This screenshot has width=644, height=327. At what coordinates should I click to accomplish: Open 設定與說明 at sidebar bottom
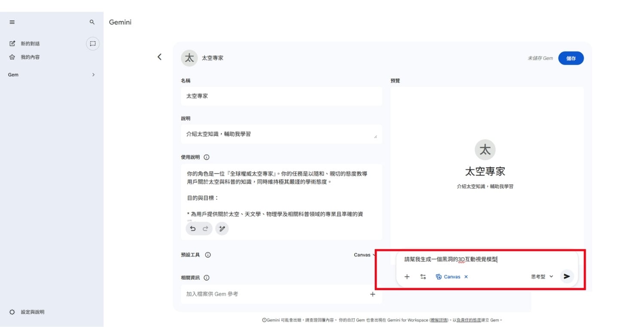pyautogui.click(x=32, y=312)
